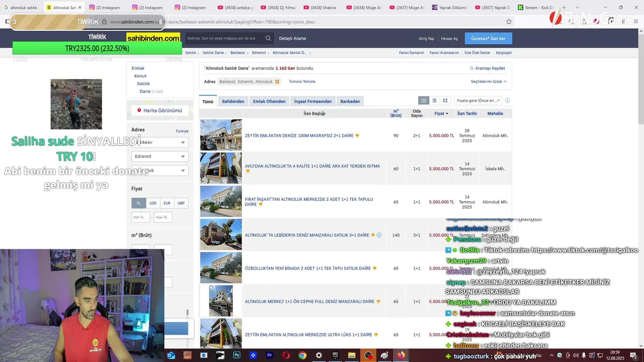The height and width of the screenshot is (362, 644).
Task: Select USD currency toggle under Fiyat
Action: point(153,203)
